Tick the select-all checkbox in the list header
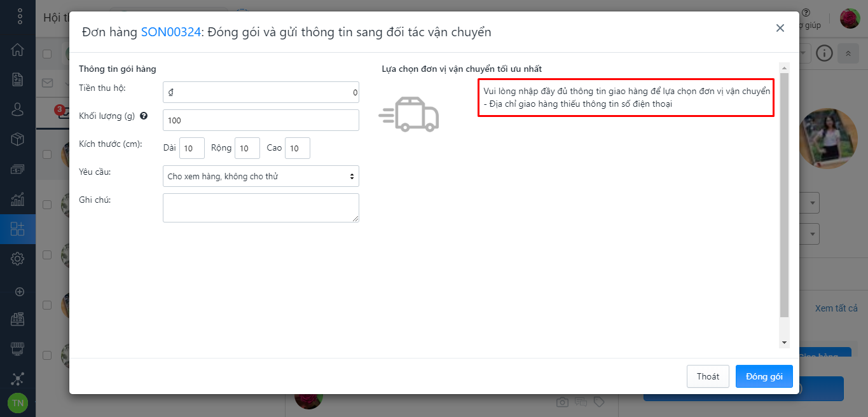The height and width of the screenshot is (417, 868). tap(47, 54)
